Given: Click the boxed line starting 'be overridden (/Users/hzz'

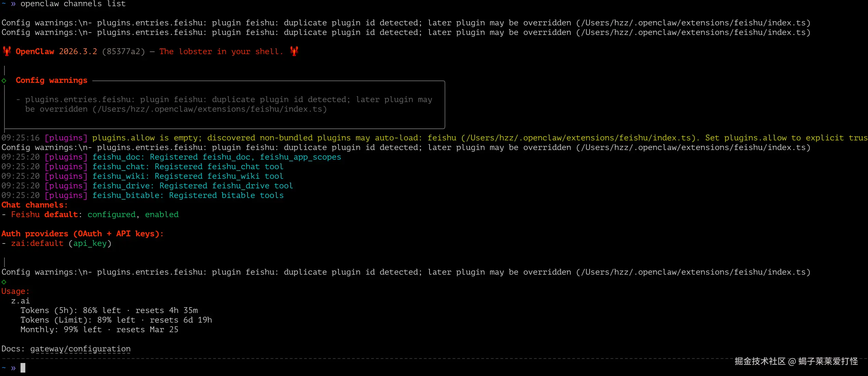Looking at the screenshot, I should 176,109.
